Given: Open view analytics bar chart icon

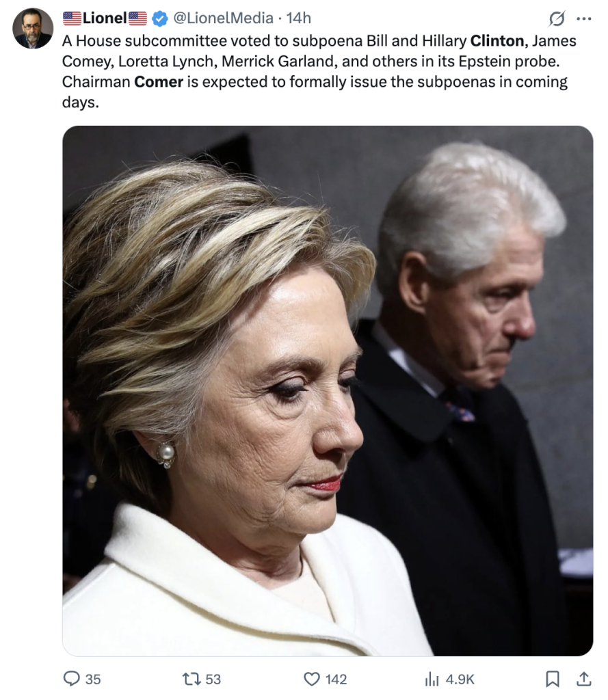Looking at the screenshot, I should click(x=432, y=679).
